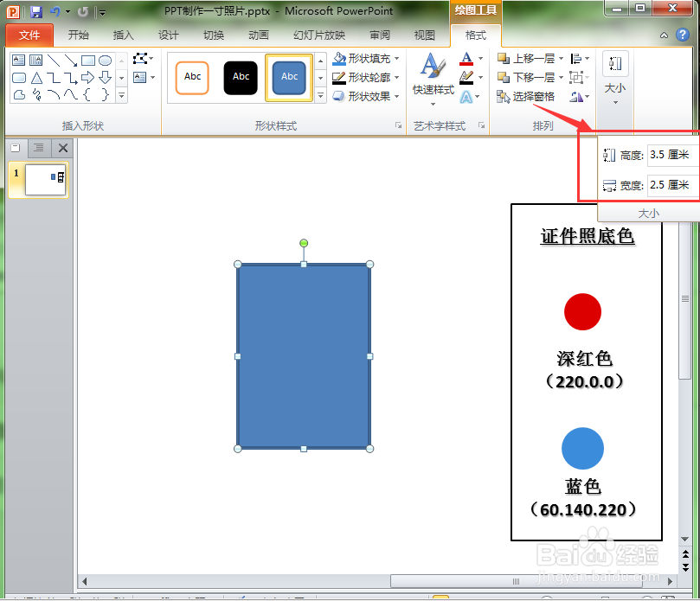The height and width of the screenshot is (601, 700).
Task: Apply the black fill Abc style
Action: tap(241, 78)
